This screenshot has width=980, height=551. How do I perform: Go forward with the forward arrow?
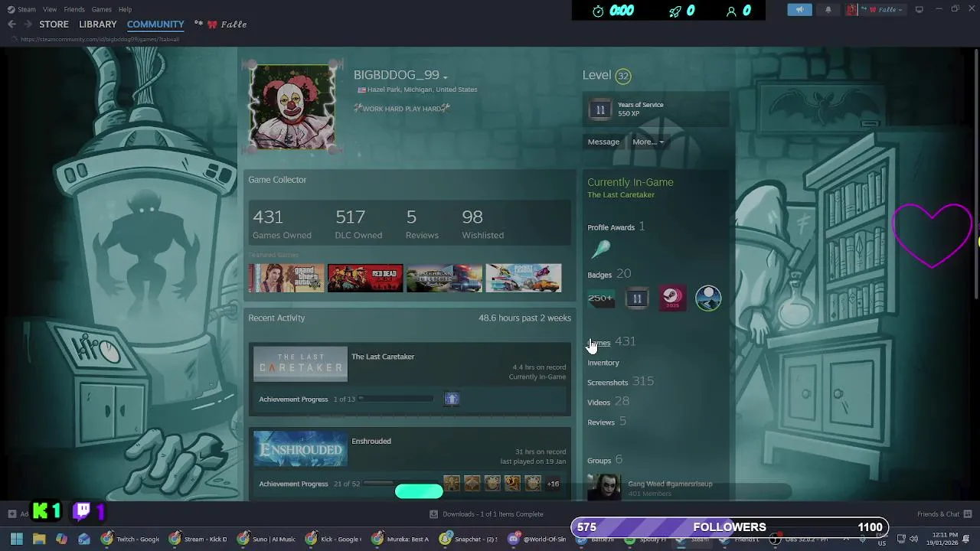pyautogui.click(x=28, y=24)
